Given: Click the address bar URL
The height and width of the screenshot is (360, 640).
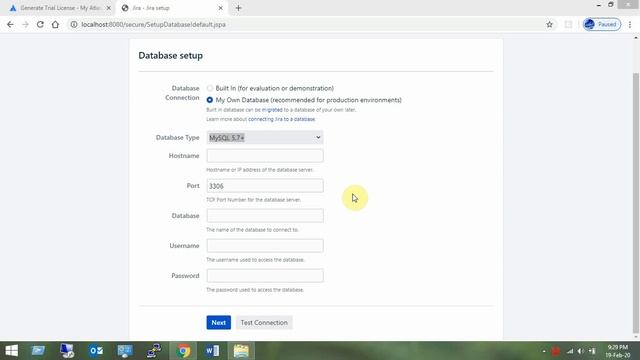Looking at the screenshot, I should point(153,24).
